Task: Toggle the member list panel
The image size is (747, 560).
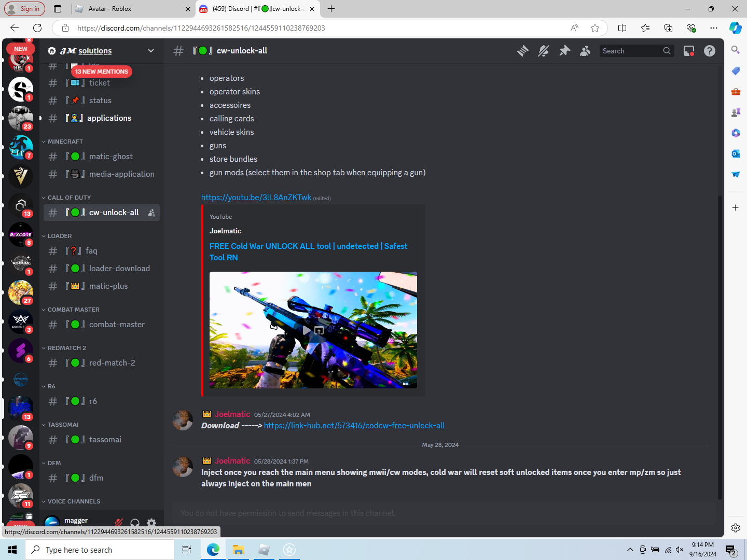Action: tap(585, 51)
